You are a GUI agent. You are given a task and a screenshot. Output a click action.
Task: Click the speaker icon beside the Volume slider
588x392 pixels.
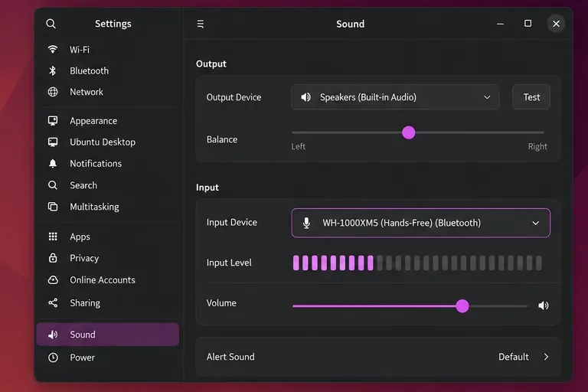544,305
